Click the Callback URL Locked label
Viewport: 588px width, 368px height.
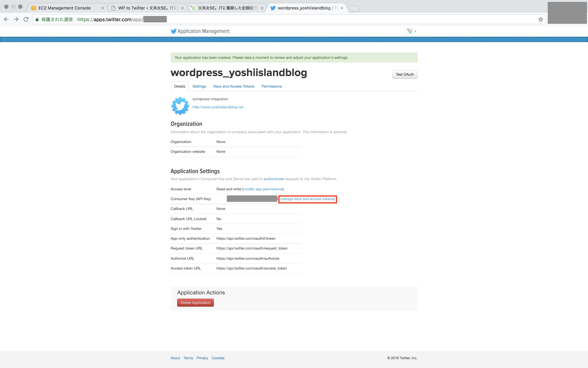point(188,219)
